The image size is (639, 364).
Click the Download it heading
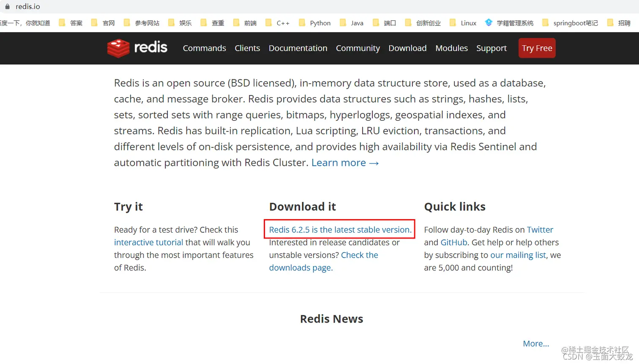(303, 206)
